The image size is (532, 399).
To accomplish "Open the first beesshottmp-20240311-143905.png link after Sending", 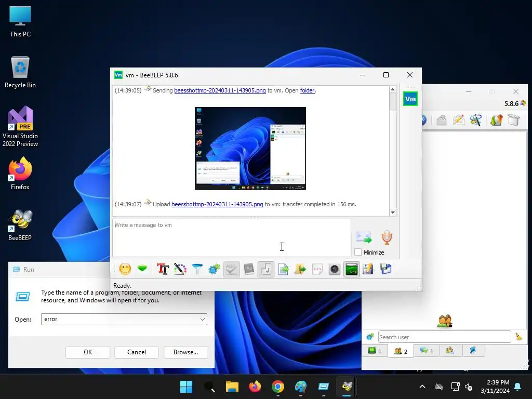I will coord(220,90).
